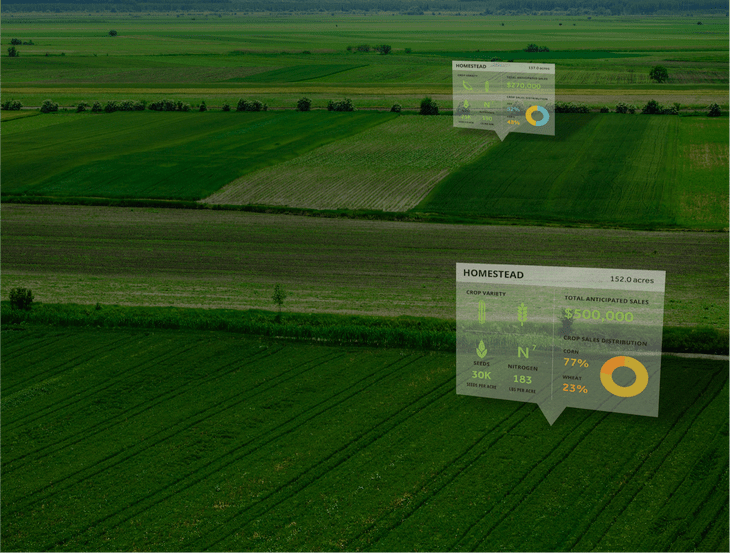
Task: Select the wheat stalk icon under Crop Variety
Action: pos(522,314)
